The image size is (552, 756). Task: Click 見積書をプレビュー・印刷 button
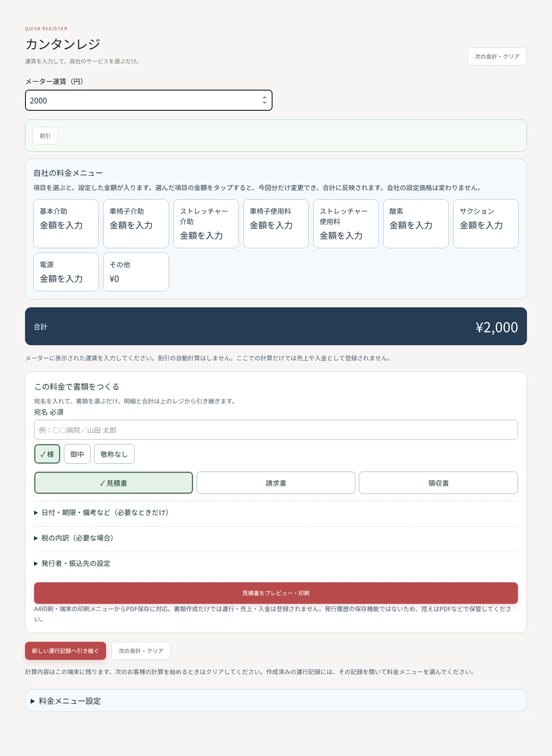[276, 593]
